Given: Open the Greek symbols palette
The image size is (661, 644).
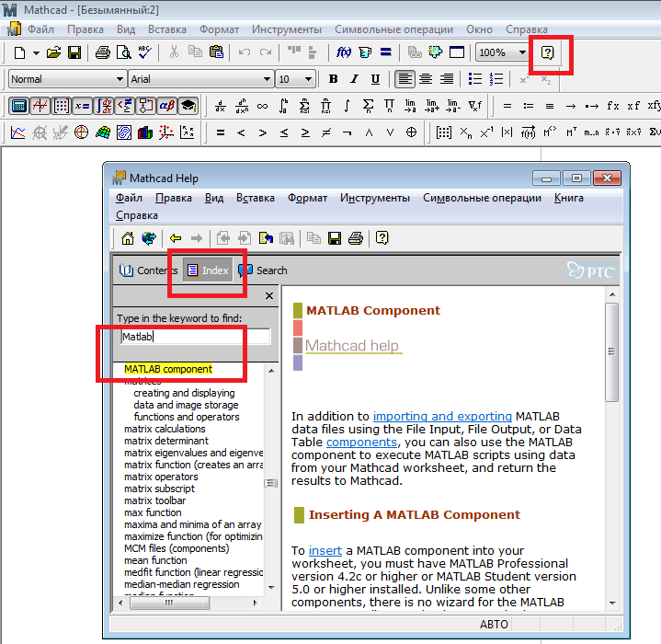Looking at the screenshot, I should point(167,106).
